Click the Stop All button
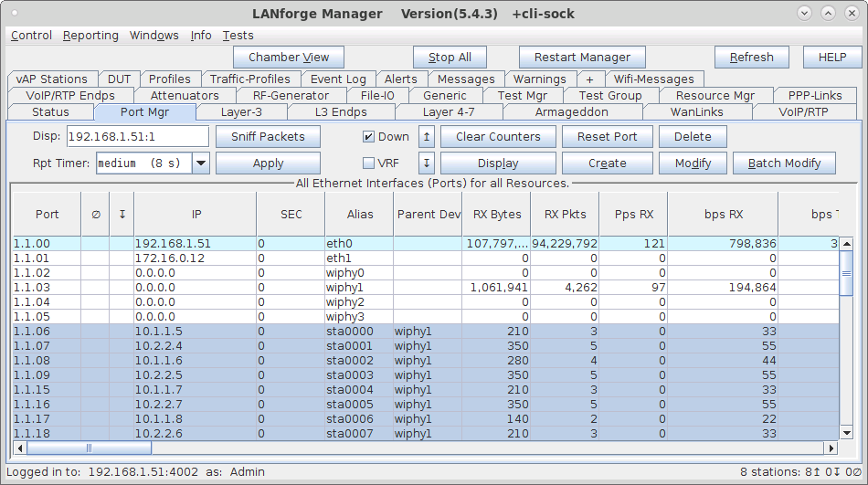The image size is (868, 485). tap(450, 57)
